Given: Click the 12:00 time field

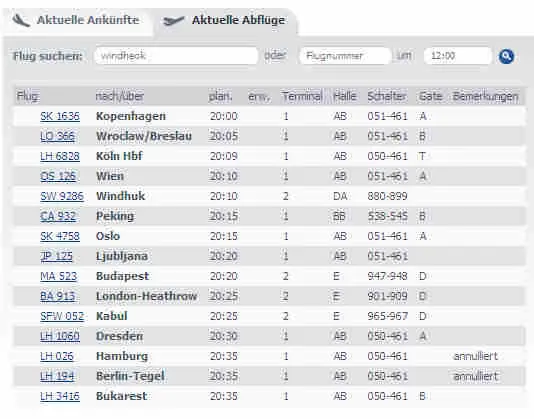Looking at the screenshot, I should click(458, 56).
